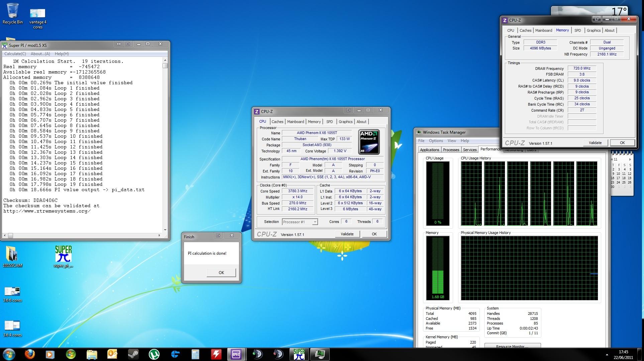Open Help menu in Task Manager
The width and height of the screenshot is (644, 361).
pos(465,141)
